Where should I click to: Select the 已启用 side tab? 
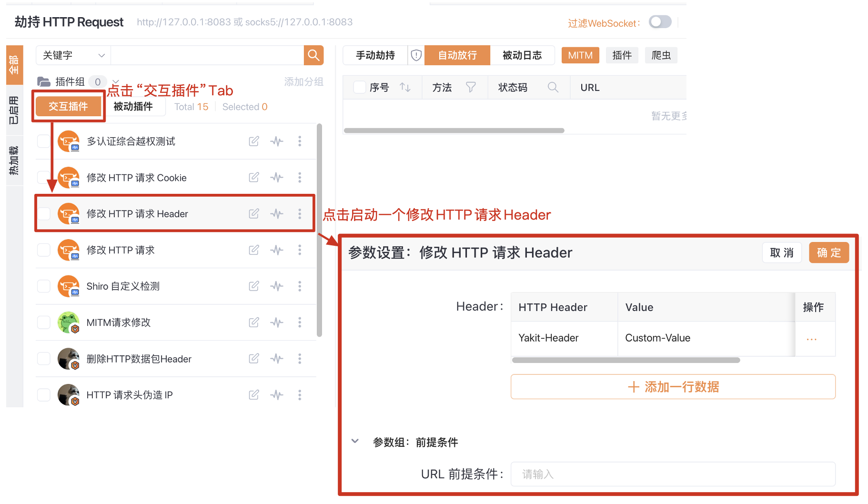coord(14,110)
